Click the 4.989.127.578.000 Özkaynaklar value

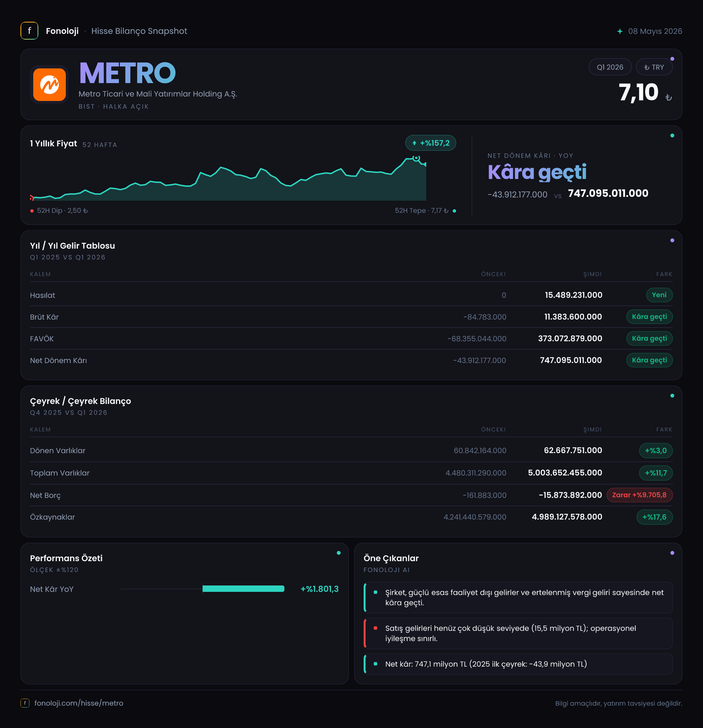click(x=567, y=517)
